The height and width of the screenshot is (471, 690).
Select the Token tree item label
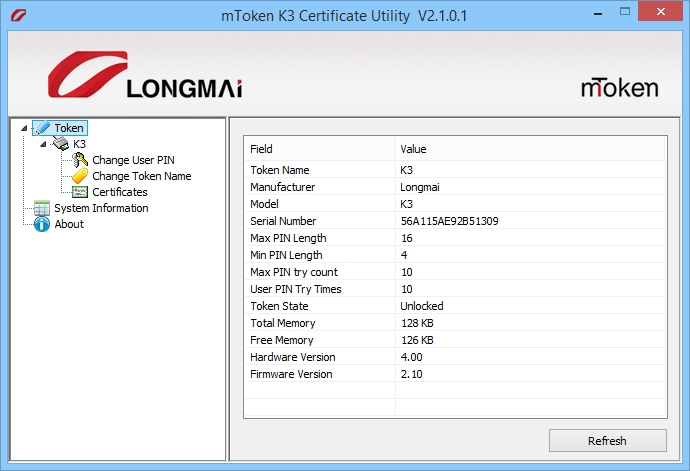(69, 128)
